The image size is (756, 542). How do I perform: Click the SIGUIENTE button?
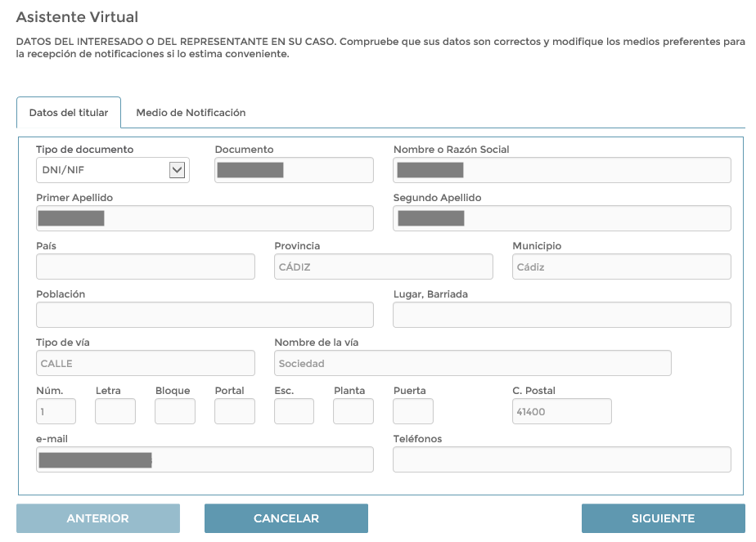point(663,518)
